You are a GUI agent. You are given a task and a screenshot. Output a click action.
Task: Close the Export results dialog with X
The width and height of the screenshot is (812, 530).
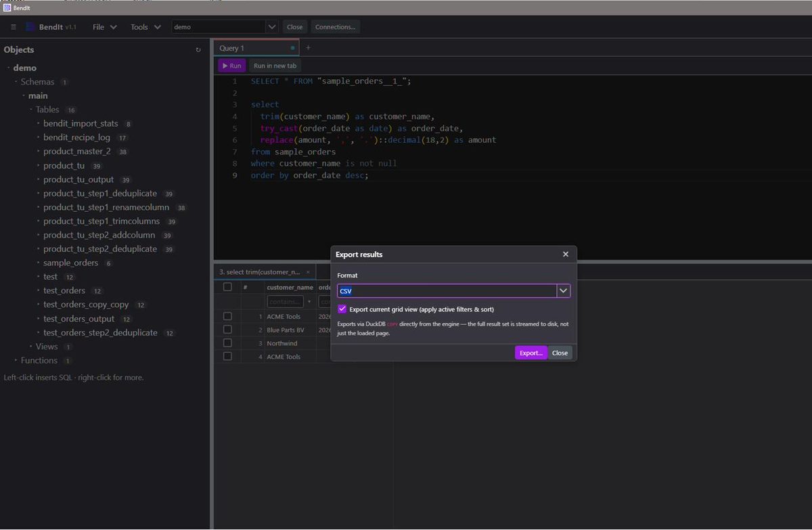(566, 255)
